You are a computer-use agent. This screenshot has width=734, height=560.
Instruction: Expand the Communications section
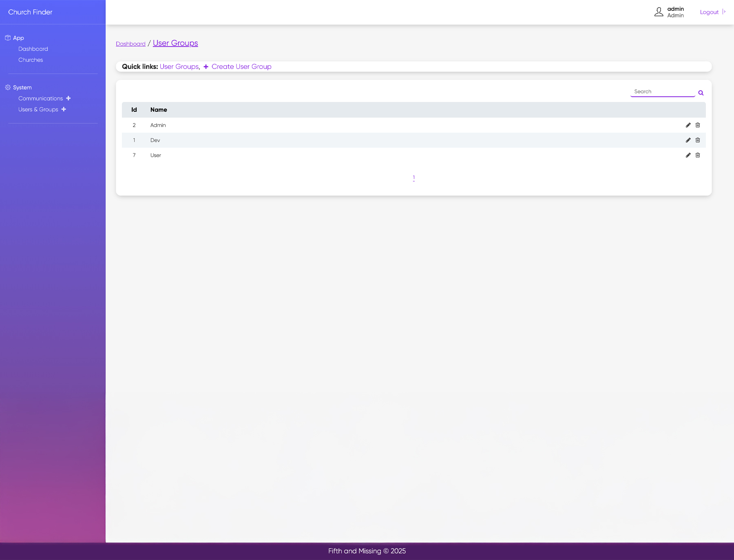[x=68, y=98]
